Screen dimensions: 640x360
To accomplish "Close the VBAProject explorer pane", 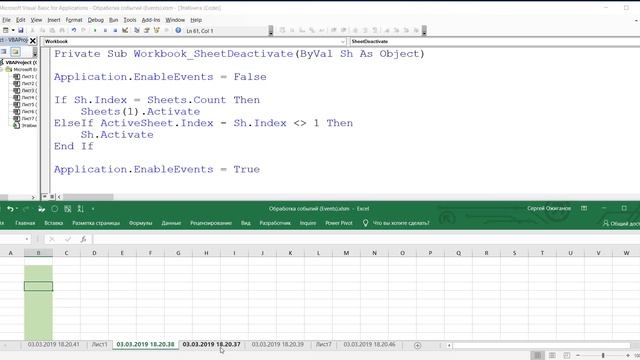I will tap(33, 40).
